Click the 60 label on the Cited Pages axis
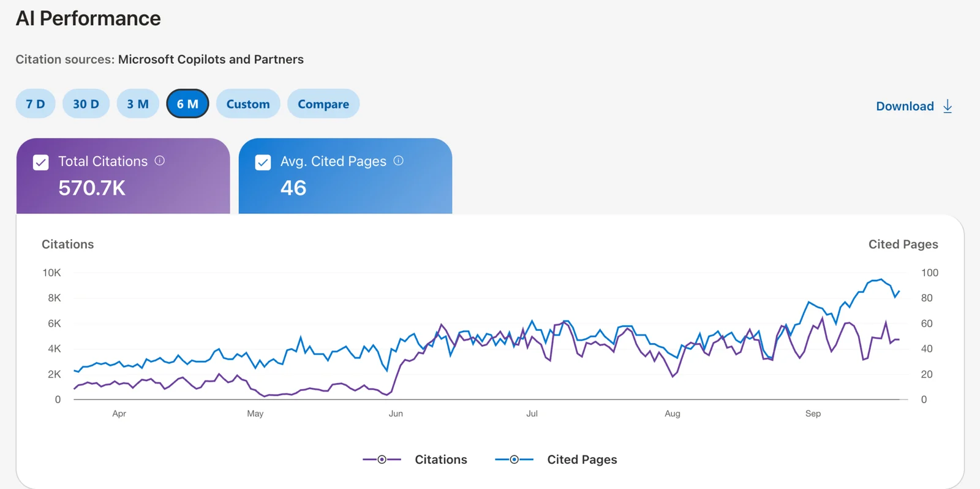This screenshot has width=980, height=489. point(927,324)
